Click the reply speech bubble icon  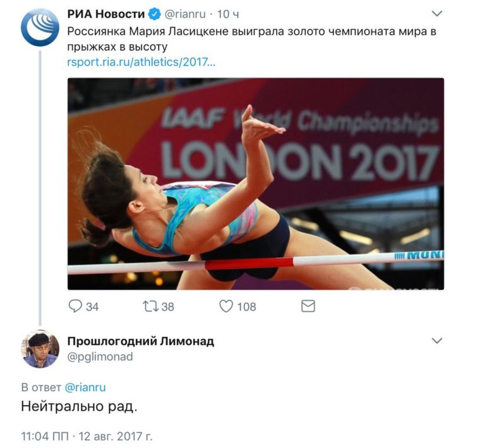point(75,306)
